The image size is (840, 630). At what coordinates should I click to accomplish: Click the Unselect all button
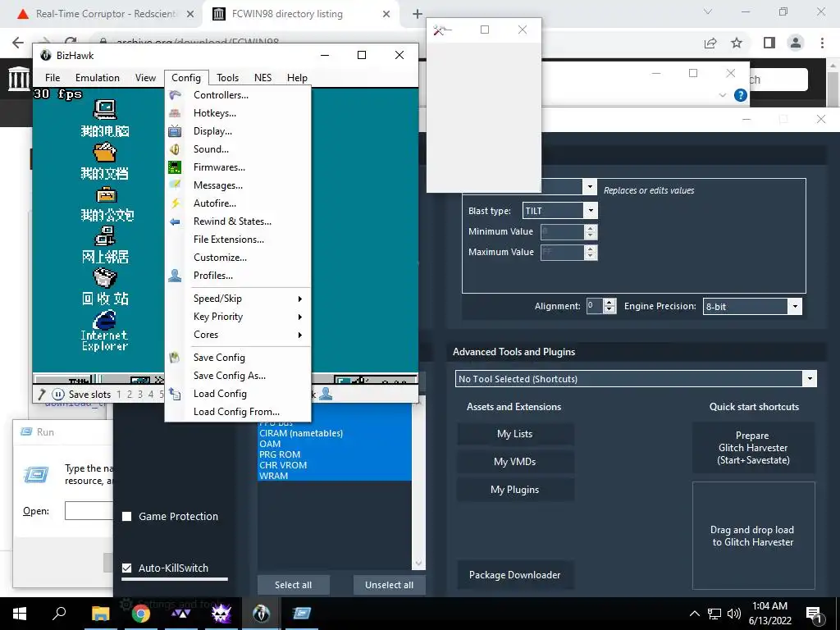coord(389,585)
